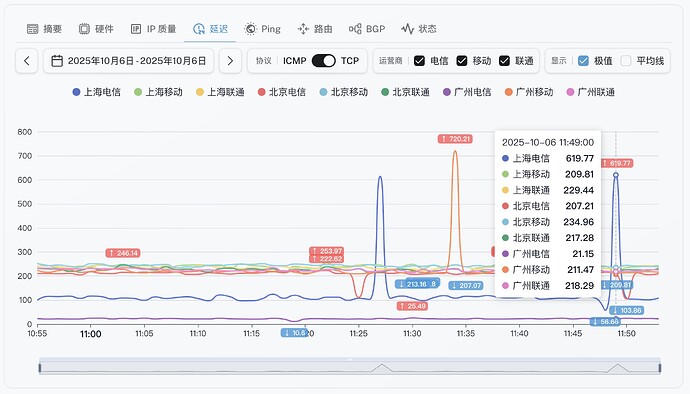Click the 25.49 marker label
690x394 pixels.
pyautogui.click(x=412, y=306)
